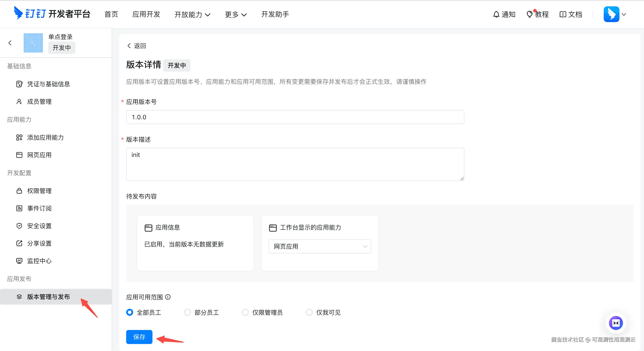Open 开发助手 in the top nav
Image resolution: width=644 pixels, height=351 pixels.
pos(275,14)
